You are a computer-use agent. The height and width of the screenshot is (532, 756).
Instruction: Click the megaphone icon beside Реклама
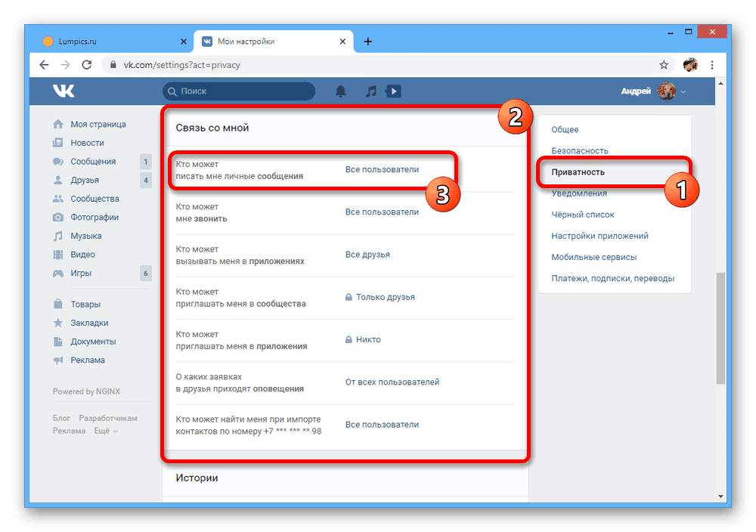click(58, 360)
